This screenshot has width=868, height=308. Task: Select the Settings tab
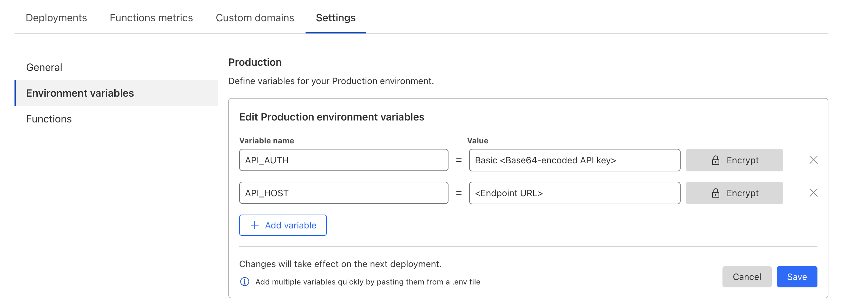pyautogui.click(x=335, y=17)
